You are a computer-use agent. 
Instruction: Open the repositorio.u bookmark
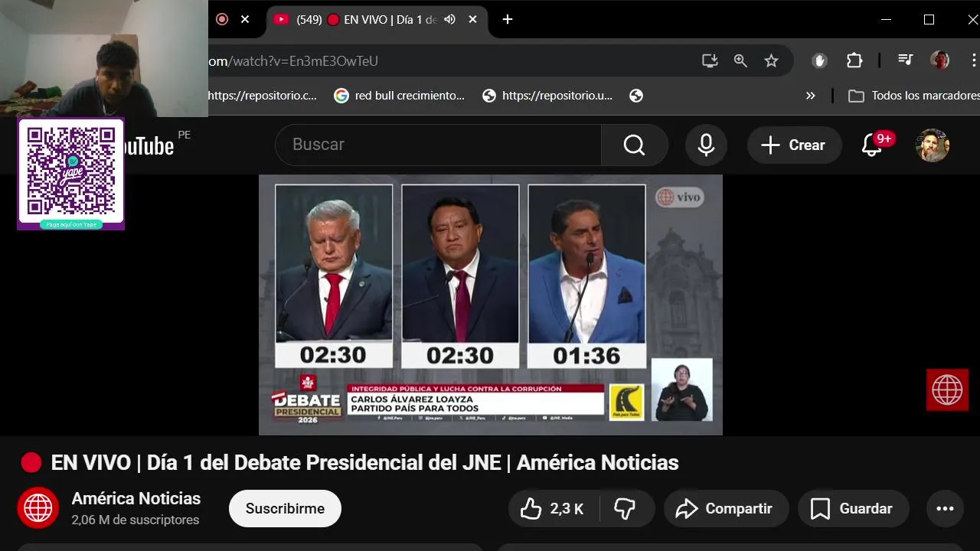(x=547, y=96)
